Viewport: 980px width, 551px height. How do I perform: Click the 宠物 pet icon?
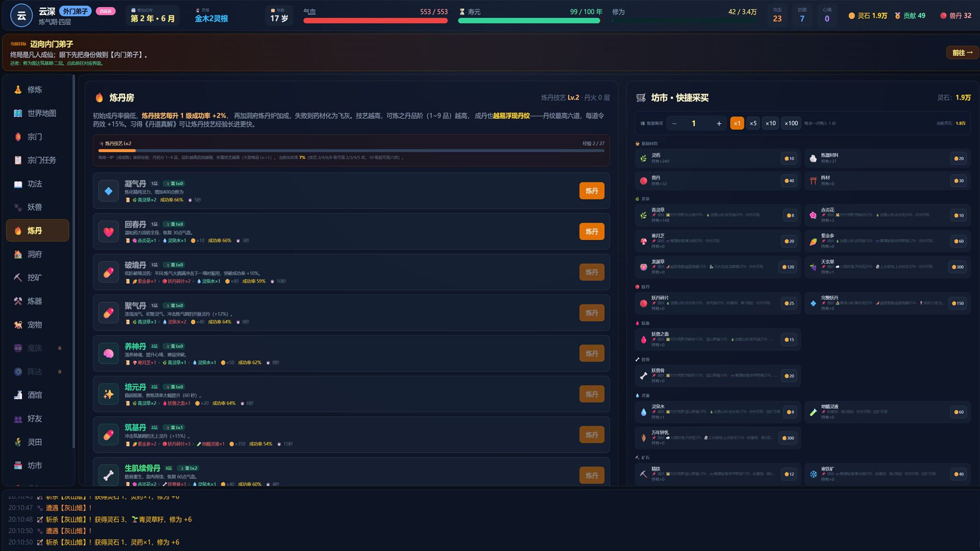(x=18, y=324)
